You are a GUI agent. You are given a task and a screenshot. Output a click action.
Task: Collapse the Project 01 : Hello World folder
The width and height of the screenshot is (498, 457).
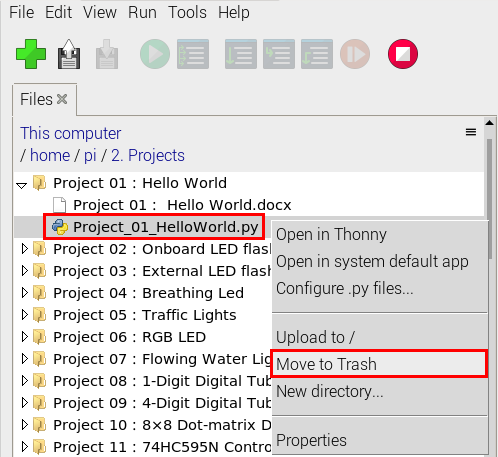(22, 185)
